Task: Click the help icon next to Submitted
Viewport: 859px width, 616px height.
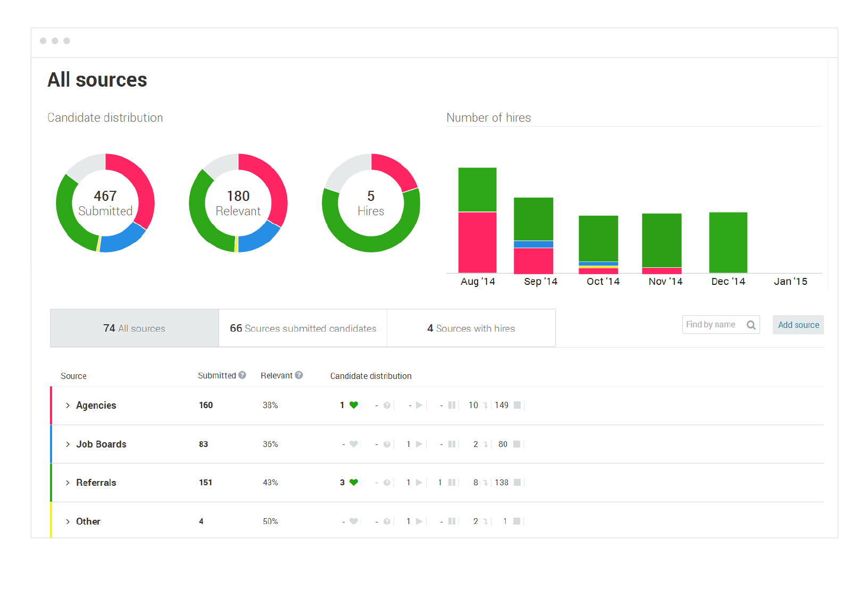Action: point(242,375)
